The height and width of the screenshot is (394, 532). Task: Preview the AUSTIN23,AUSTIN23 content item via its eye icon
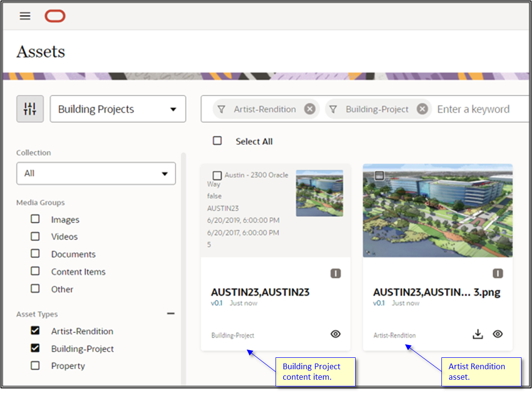pos(336,335)
